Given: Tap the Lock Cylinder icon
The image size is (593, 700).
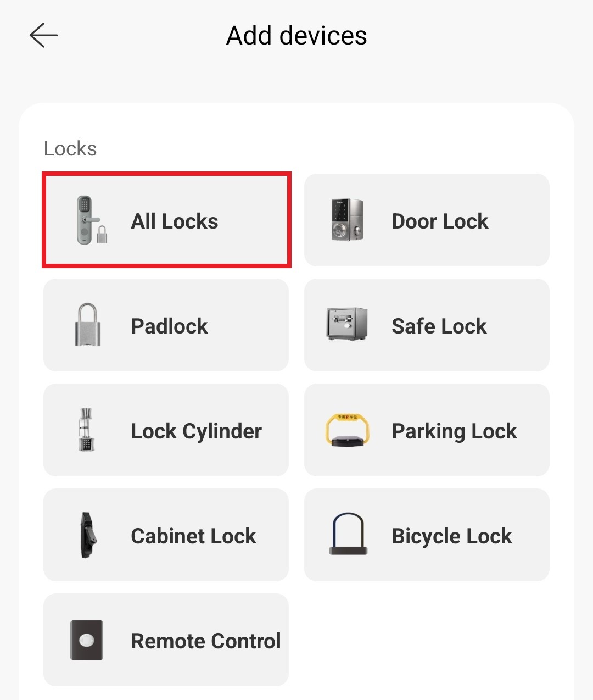Looking at the screenshot, I should [86, 430].
